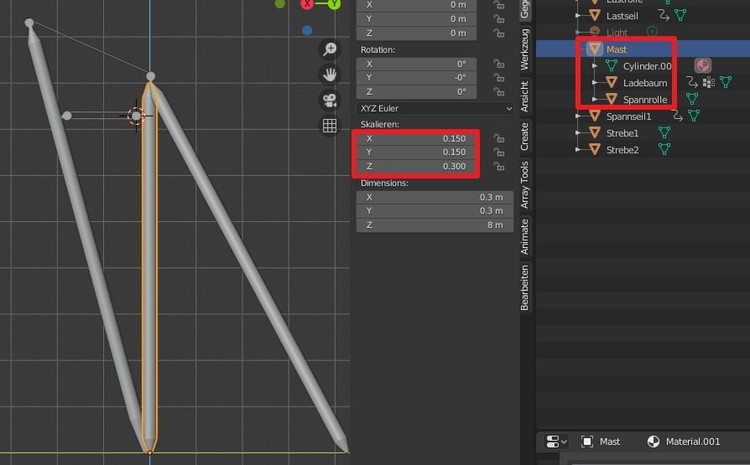Click the blue axis dot on gizmo
Image resolution: width=750 pixels, height=465 pixels.
point(307,31)
